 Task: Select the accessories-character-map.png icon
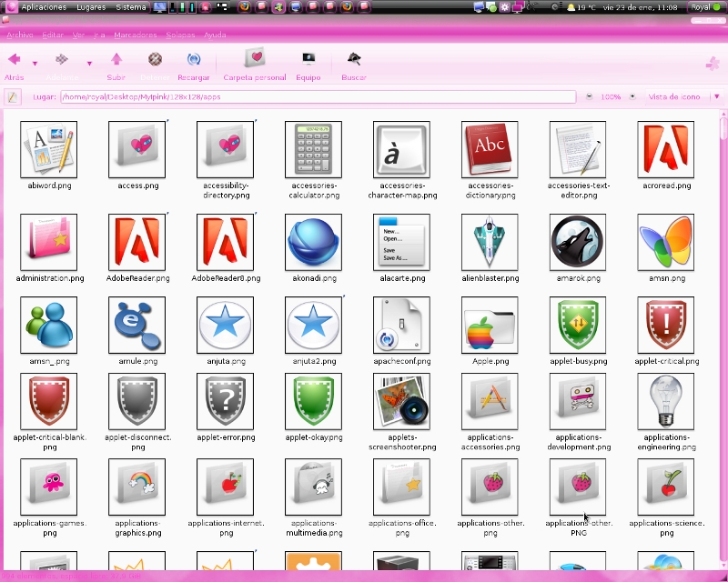tap(401, 149)
